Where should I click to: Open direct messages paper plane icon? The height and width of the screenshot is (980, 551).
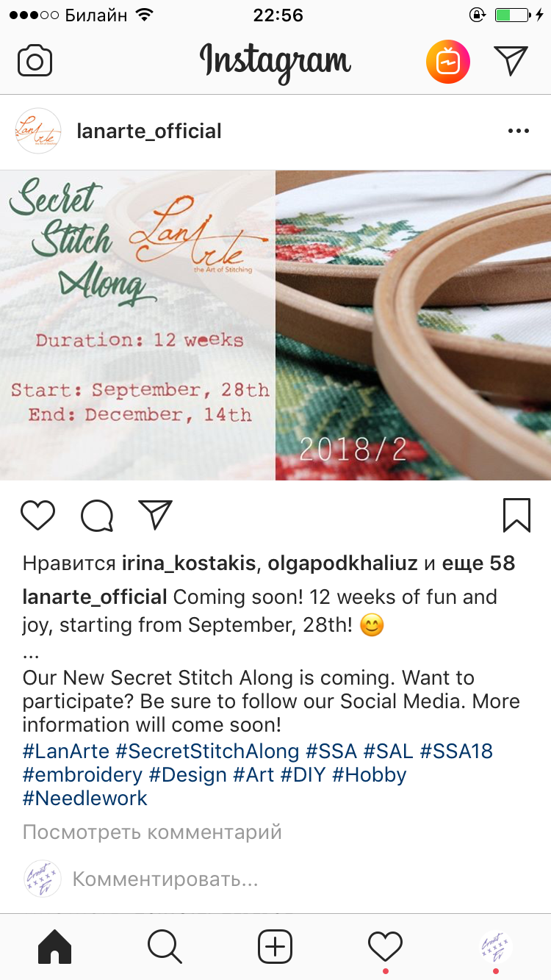[511, 61]
